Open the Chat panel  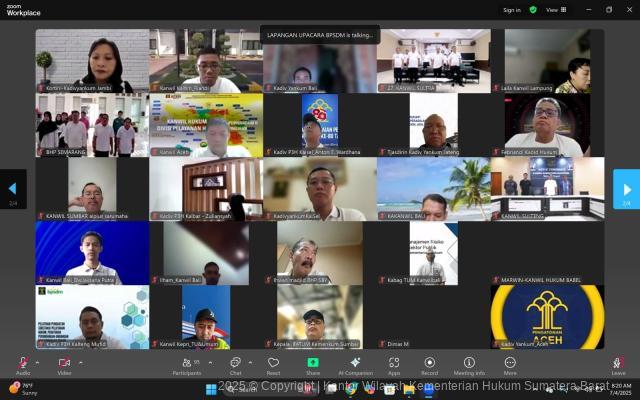pos(235,363)
